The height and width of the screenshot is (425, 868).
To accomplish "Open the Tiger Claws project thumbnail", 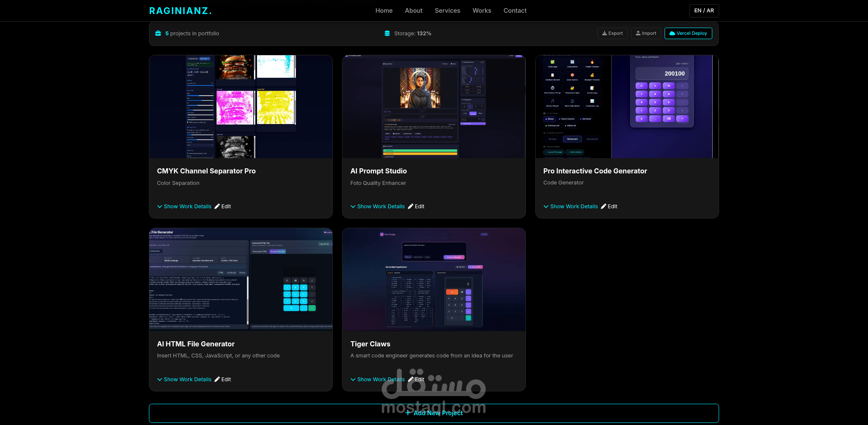I will pyautogui.click(x=434, y=280).
